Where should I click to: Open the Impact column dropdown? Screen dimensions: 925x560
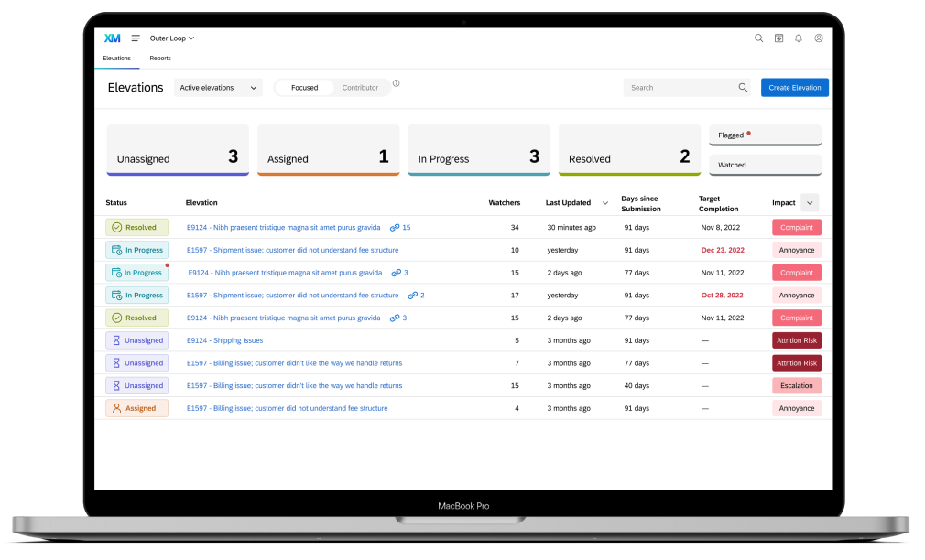pyautogui.click(x=810, y=203)
